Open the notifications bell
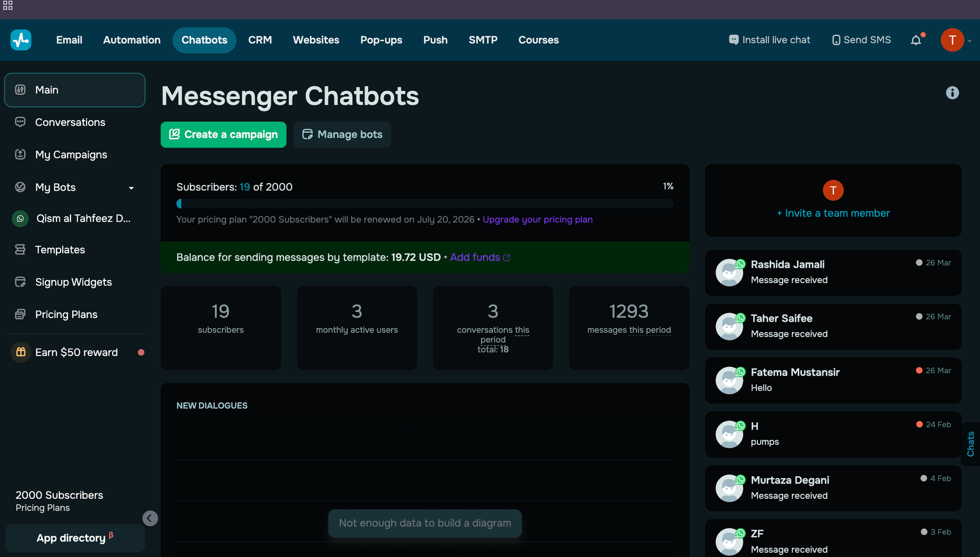The width and height of the screenshot is (980, 557). click(916, 40)
